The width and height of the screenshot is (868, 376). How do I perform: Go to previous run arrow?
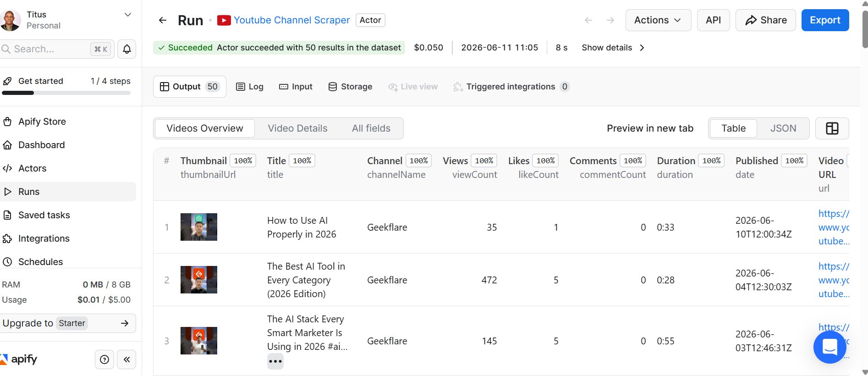tap(588, 20)
